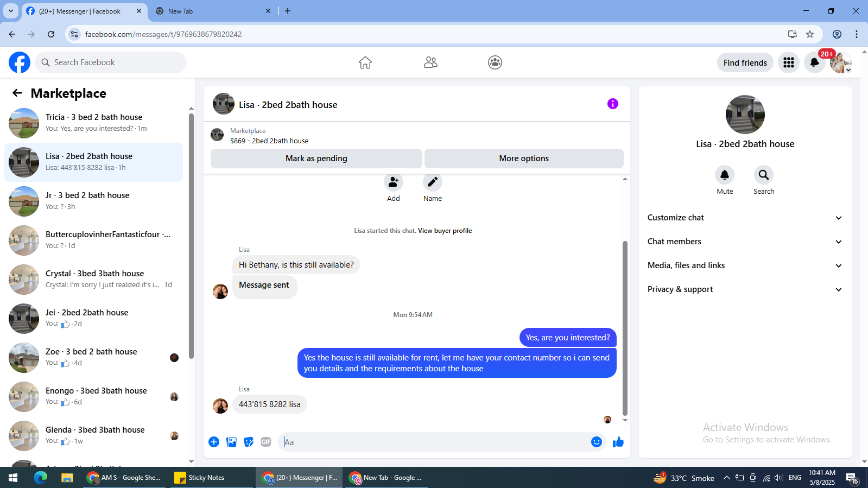The image size is (868, 488).
Task: Click Lisa's large profile thumbnail
Action: click(x=745, y=115)
